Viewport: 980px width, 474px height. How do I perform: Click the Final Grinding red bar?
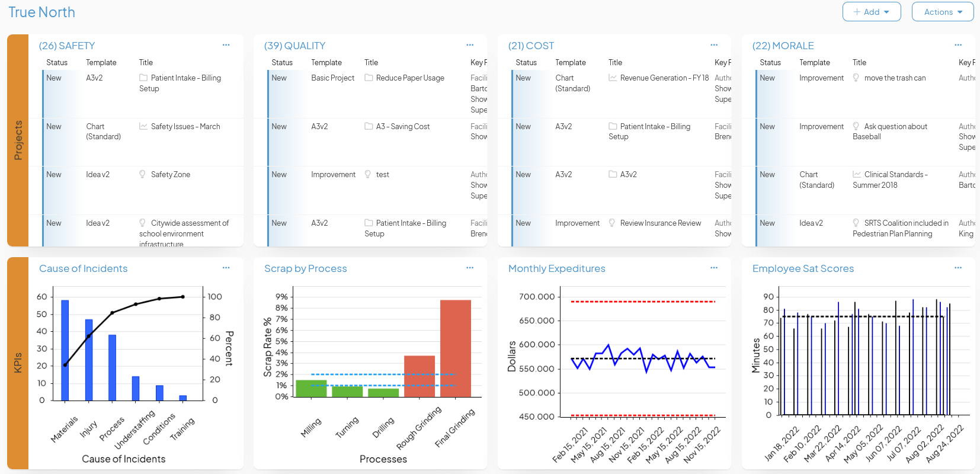(455, 348)
